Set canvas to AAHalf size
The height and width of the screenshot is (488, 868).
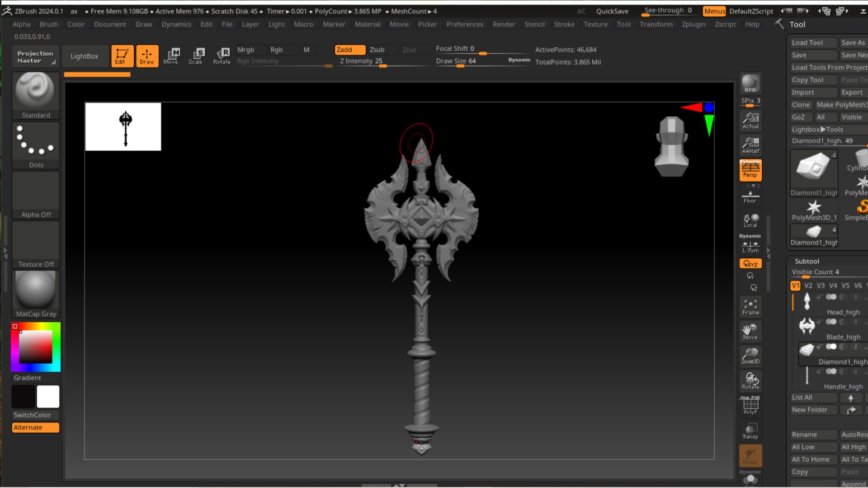pyautogui.click(x=750, y=145)
